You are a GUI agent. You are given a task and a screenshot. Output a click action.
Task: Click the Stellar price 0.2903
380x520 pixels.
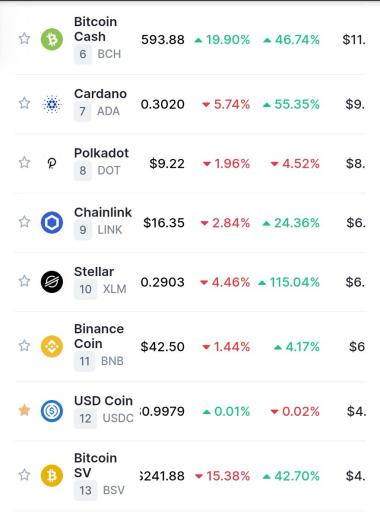pos(162,282)
